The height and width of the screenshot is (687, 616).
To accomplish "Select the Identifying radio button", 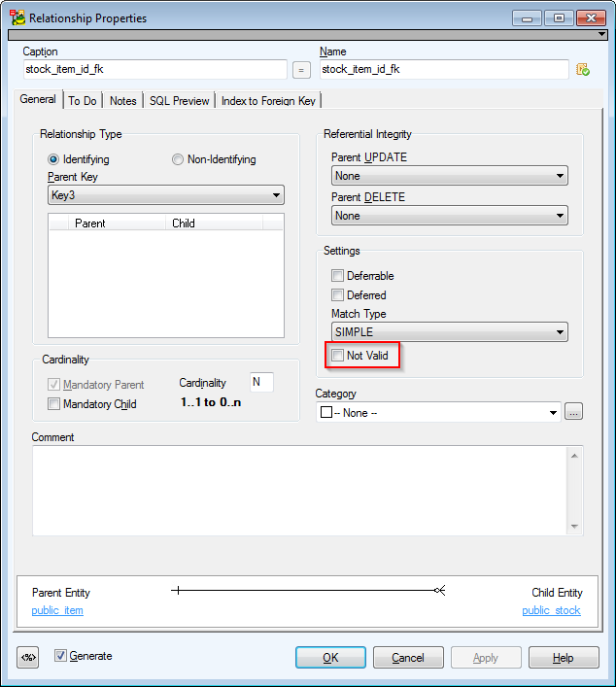I will click(x=53, y=159).
